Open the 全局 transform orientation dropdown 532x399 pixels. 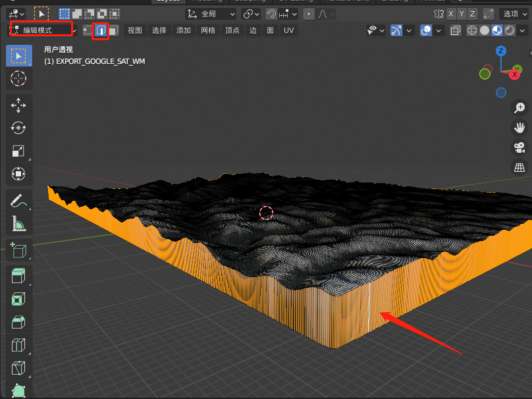pyautogui.click(x=210, y=14)
